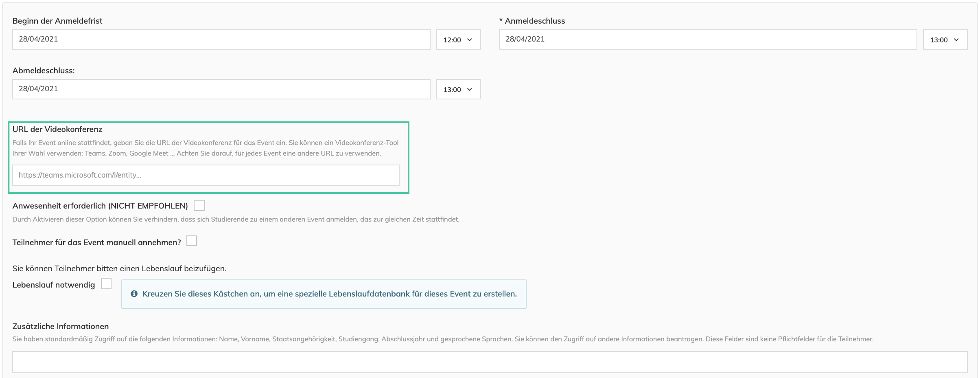The width and height of the screenshot is (980, 378).
Task: Check the Lebenslauf notwendig box
Action: point(106,283)
